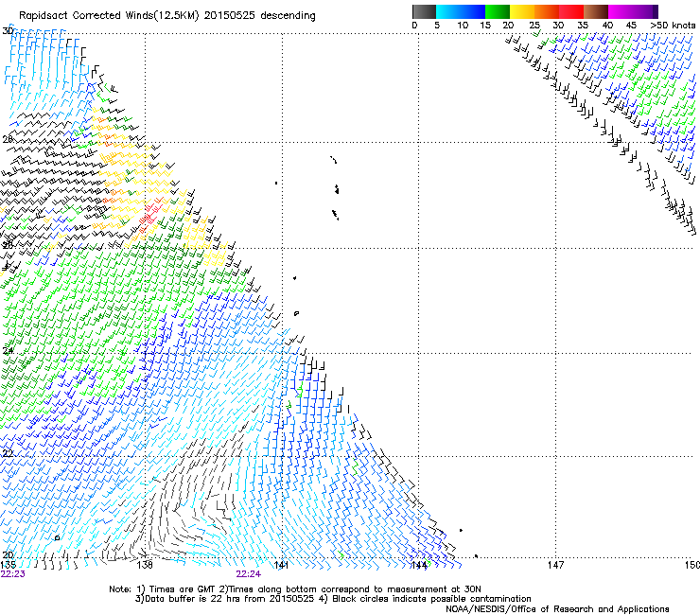This screenshot has width=700, height=615.
Task: Click the blue 10-15 knots legend swatch
Action: (473, 11)
